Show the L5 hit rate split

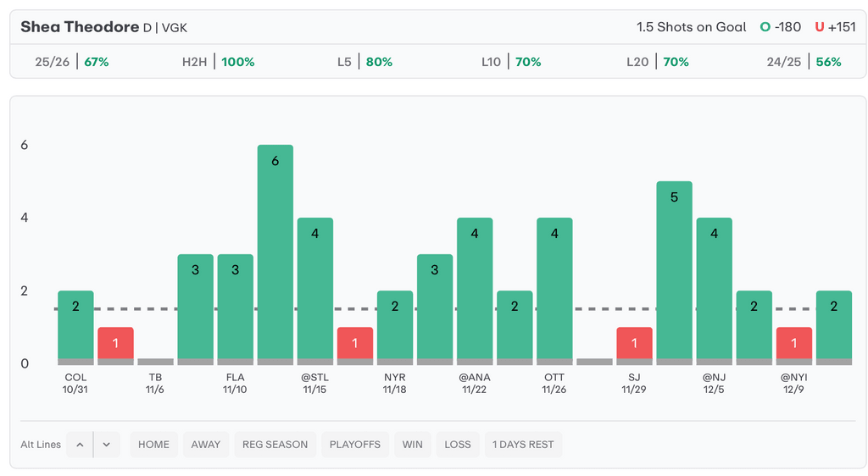[364, 62]
